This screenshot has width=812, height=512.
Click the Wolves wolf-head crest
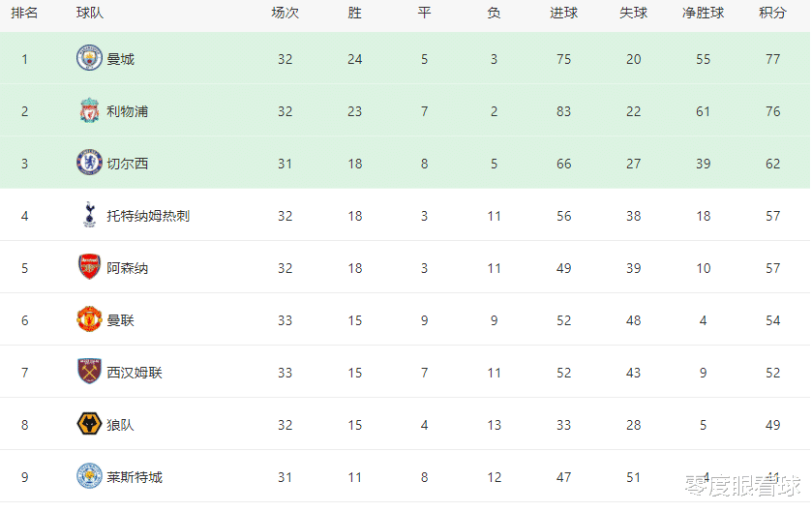[89, 424]
